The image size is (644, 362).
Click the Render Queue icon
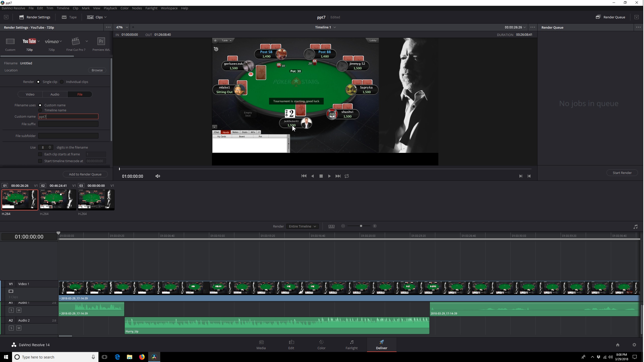(x=599, y=17)
